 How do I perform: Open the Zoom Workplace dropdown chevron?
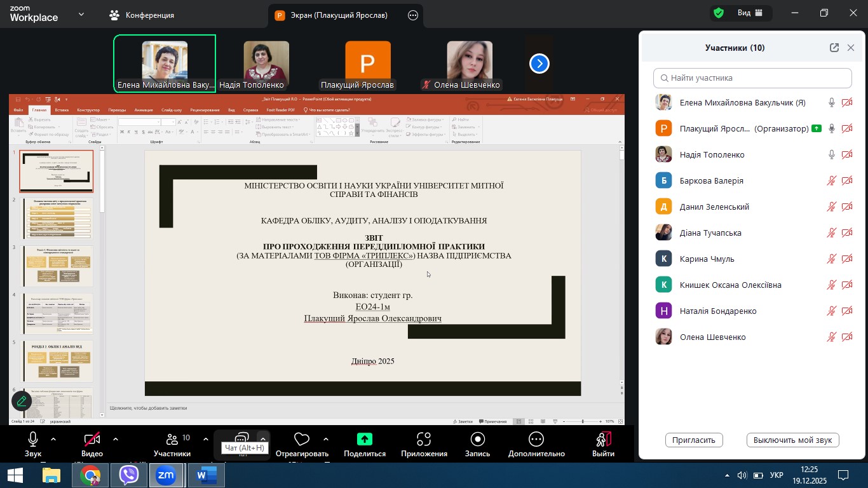pos(82,14)
